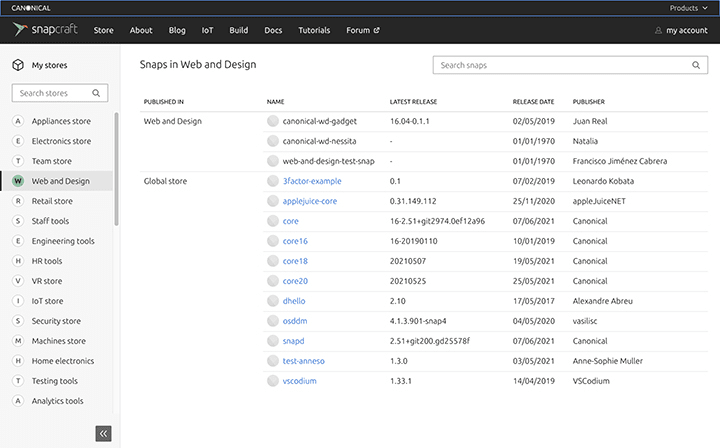Go to the Blog nav item
This screenshot has width=720, height=448.
pyautogui.click(x=177, y=30)
